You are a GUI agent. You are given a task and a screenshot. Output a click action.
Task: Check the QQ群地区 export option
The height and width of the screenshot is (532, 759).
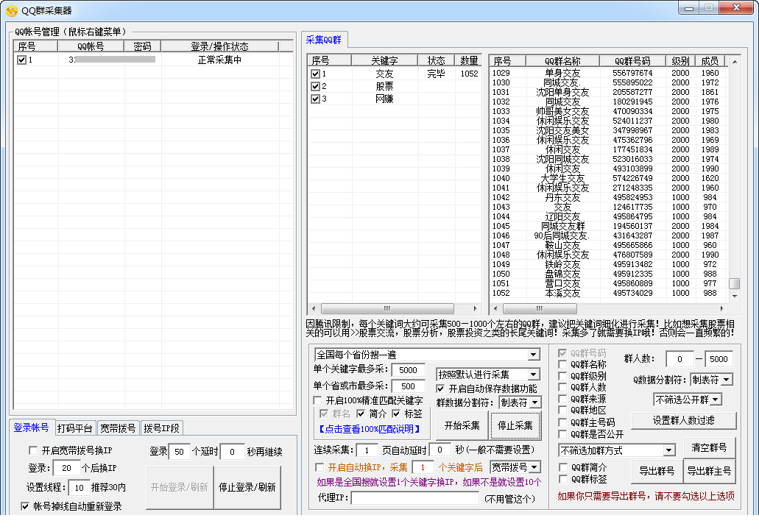pos(562,410)
